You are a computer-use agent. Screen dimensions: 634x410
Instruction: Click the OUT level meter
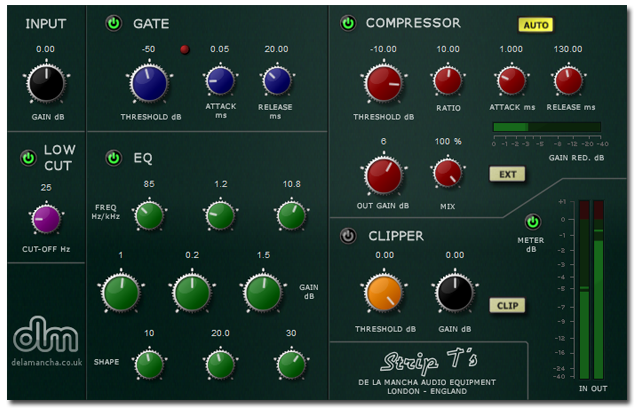point(598,290)
